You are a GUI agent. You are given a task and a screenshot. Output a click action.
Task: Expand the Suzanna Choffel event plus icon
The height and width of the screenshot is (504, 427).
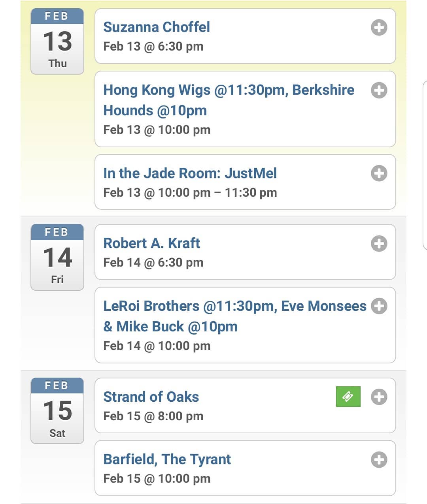click(379, 28)
